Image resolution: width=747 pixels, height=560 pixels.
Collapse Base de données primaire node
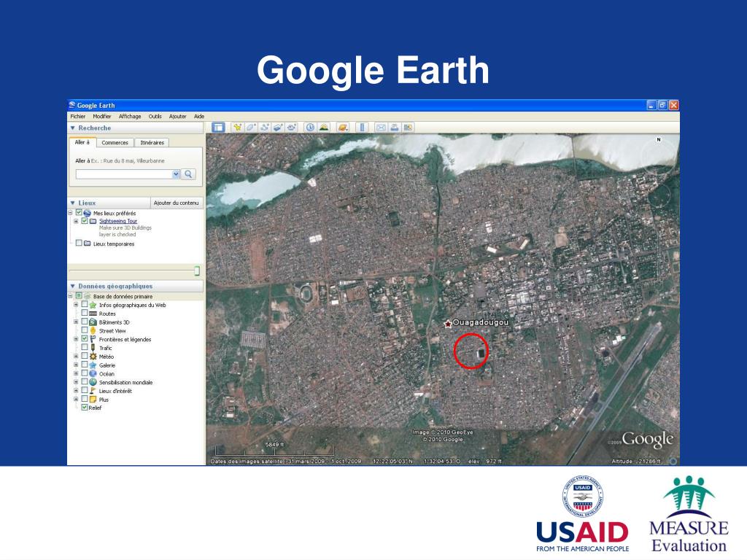[70, 296]
